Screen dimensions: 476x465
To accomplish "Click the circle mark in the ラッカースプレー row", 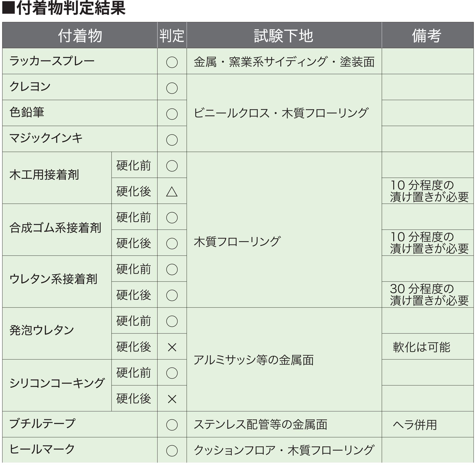I will (172, 62).
